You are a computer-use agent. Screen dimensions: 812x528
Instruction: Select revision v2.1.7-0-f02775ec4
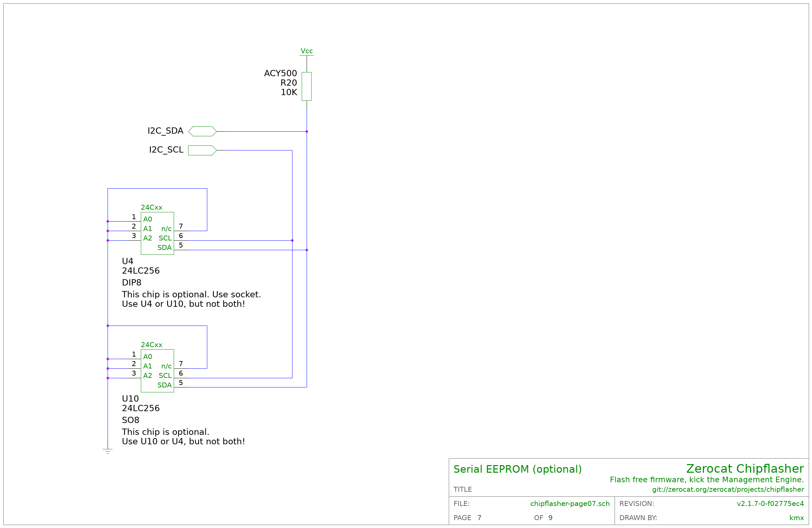(x=770, y=504)
